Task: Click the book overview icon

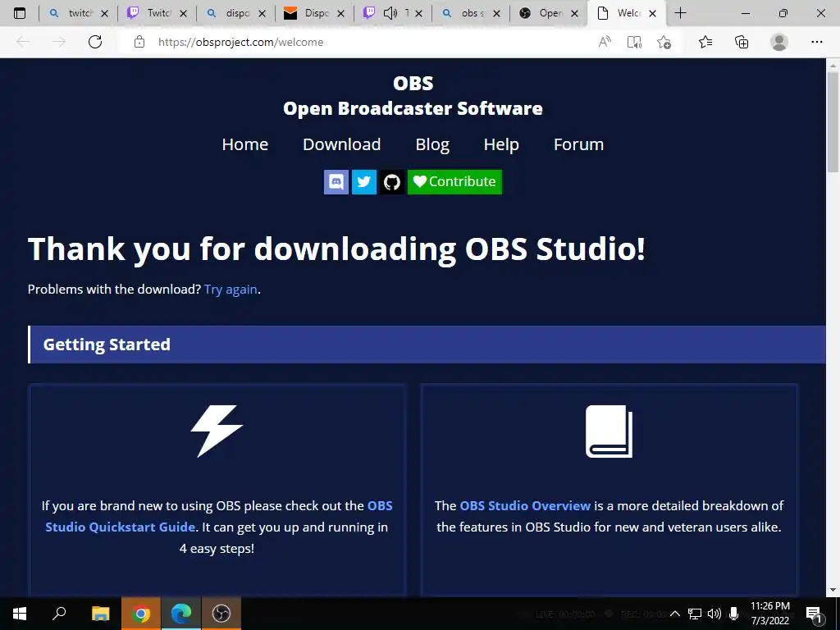Action: (609, 431)
